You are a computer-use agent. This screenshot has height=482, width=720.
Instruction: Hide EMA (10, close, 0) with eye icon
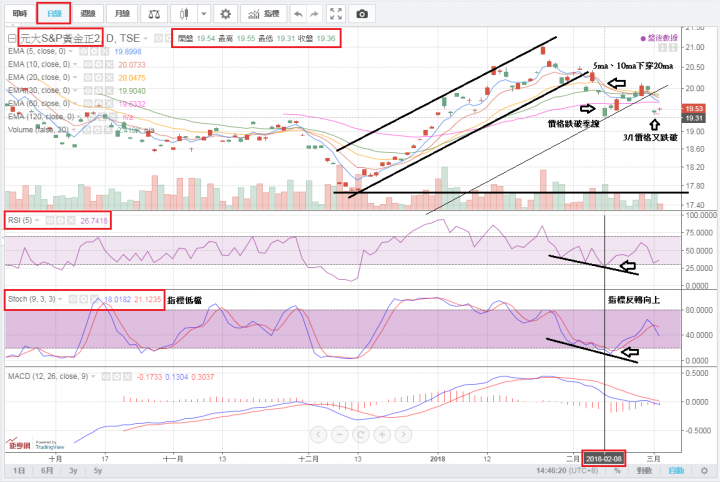click(88, 65)
